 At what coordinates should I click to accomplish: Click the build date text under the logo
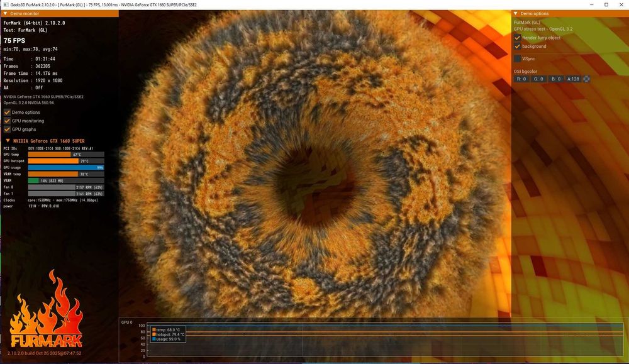44,353
